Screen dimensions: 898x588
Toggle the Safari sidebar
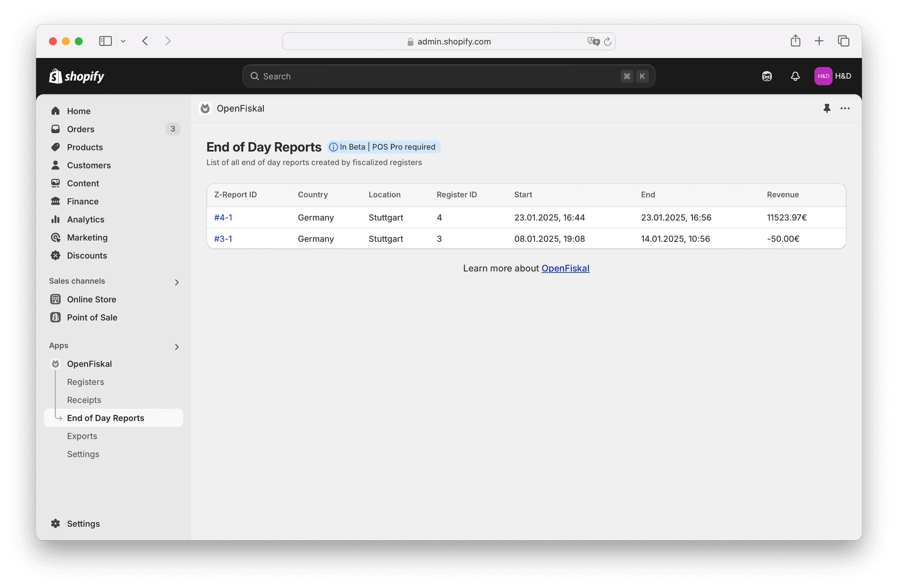(105, 41)
